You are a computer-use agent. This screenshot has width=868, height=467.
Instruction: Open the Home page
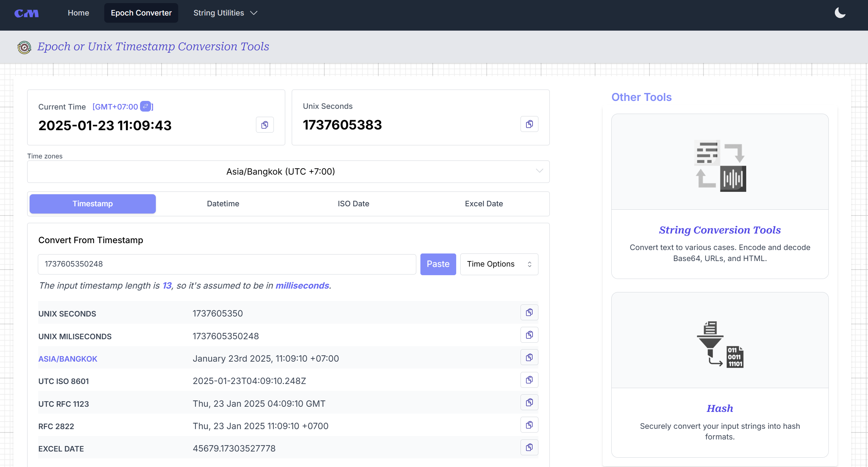[78, 13]
